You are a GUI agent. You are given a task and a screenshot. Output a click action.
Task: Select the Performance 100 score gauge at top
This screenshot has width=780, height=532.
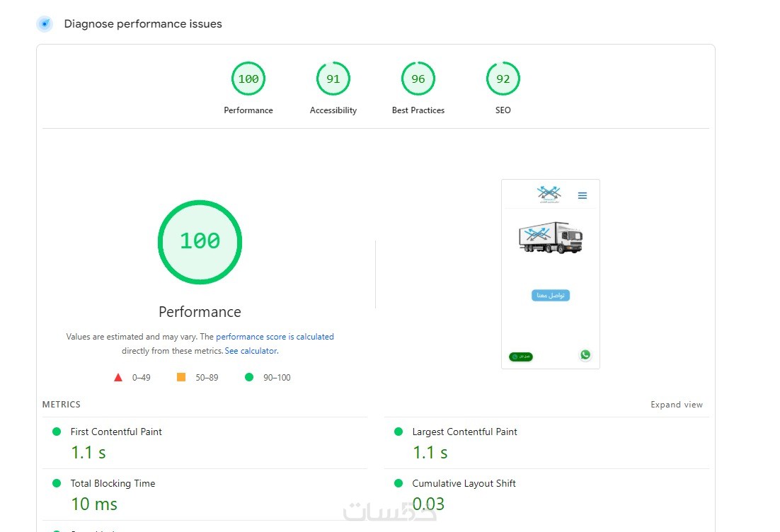click(x=248, y=79)
